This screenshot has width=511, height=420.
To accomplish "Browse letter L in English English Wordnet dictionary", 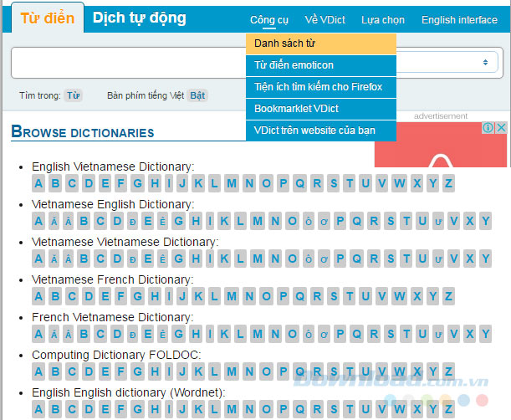I will point(214,409).
